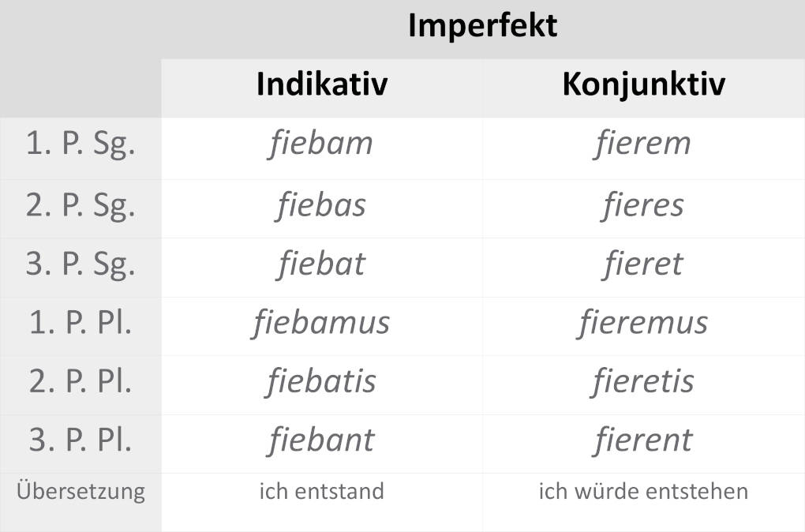Click the word fiebam

[x=320, y=144]
